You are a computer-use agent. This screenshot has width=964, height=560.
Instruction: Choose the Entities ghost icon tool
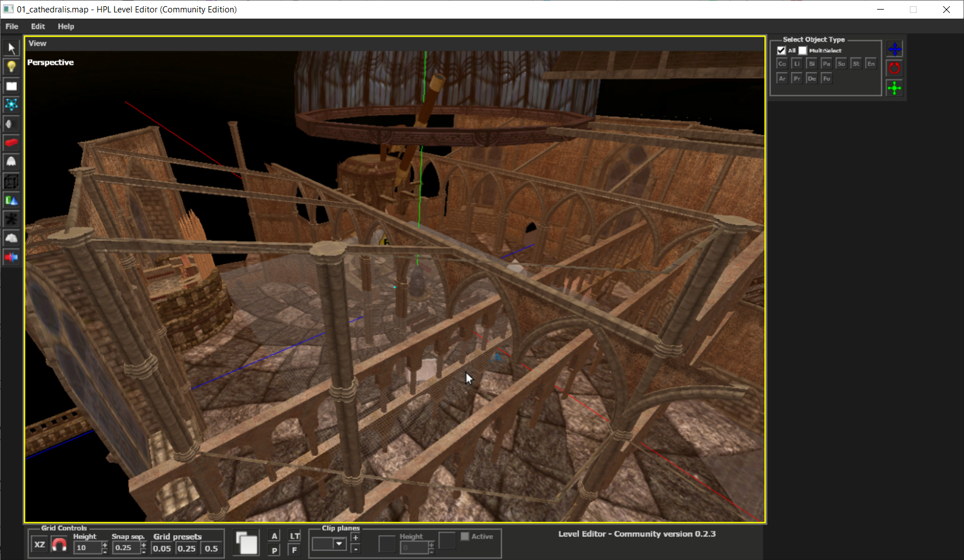[11, 162]
